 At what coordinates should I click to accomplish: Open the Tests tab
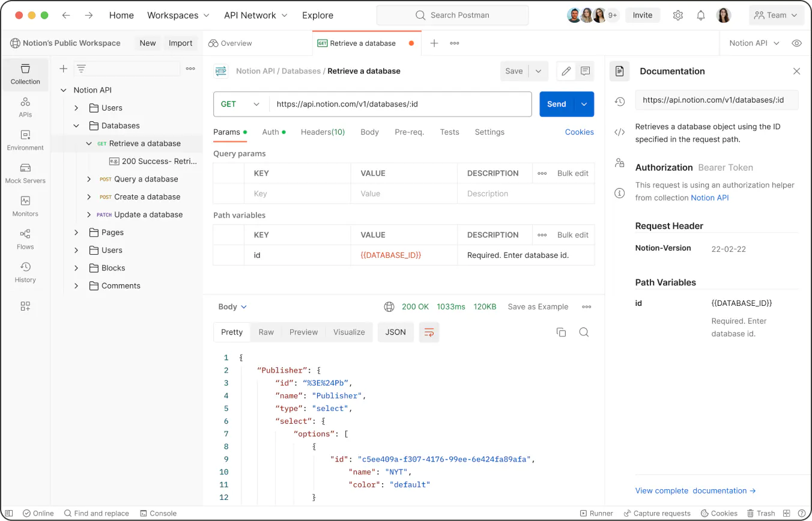[x=449, y=132]
